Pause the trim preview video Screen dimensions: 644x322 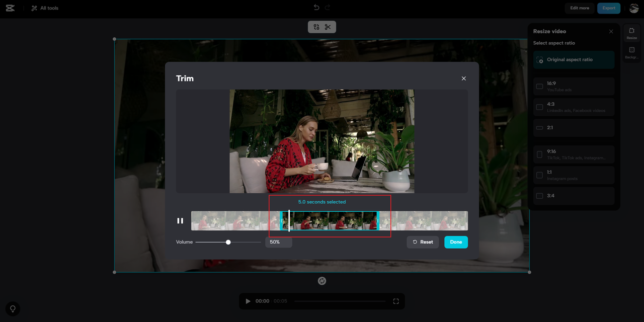[x=180, y=220]
